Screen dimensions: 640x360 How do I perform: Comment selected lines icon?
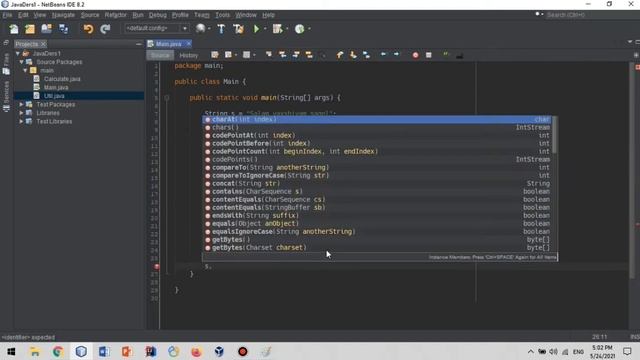pos(446,55)
